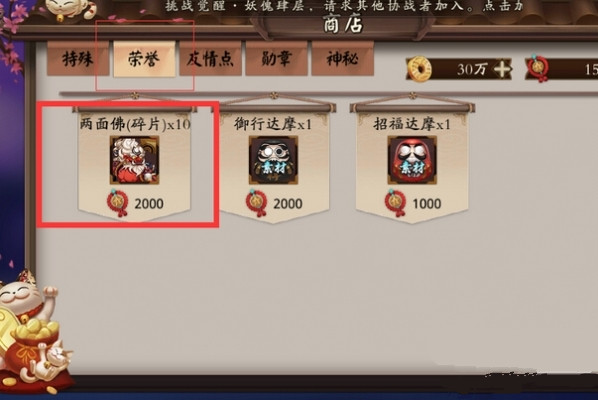Tap the lucky cat mascot at bottom left

coord(32,332)
